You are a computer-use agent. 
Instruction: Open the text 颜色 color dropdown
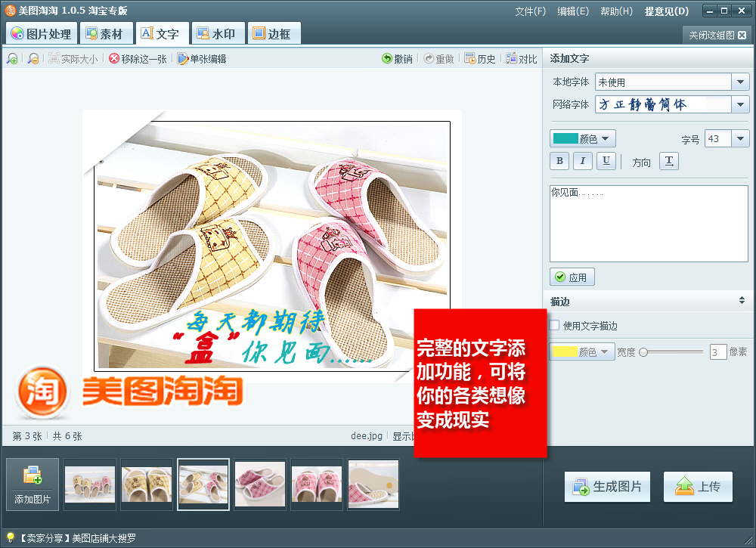[x=582, y=139]
